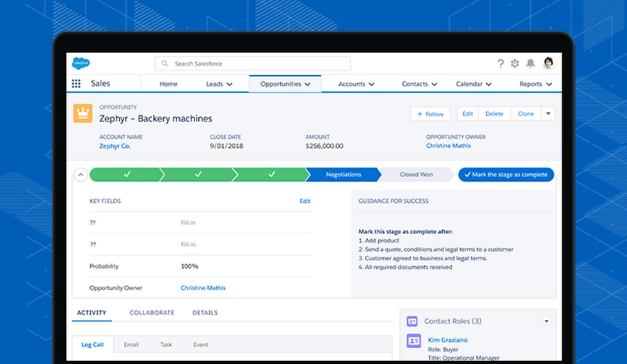Open the Contact Roles (3) heading
Viewport: 627px width, 364px height.
453,321
